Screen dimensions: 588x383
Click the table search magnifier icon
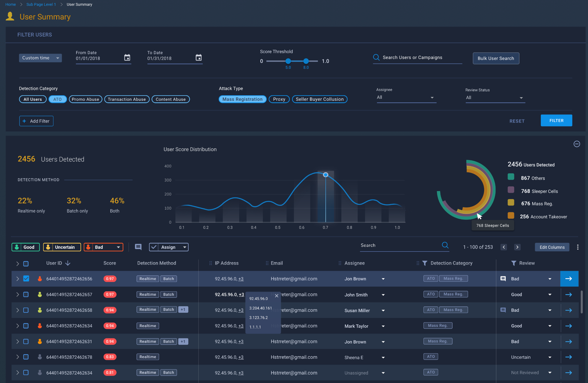click(x=445, y=245)
